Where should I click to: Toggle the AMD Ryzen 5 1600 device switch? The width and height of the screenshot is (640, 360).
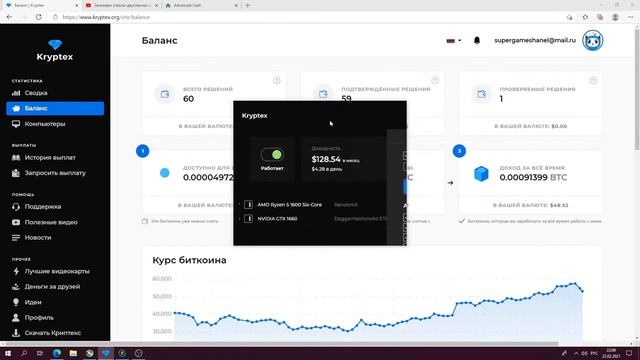[248, 204]
